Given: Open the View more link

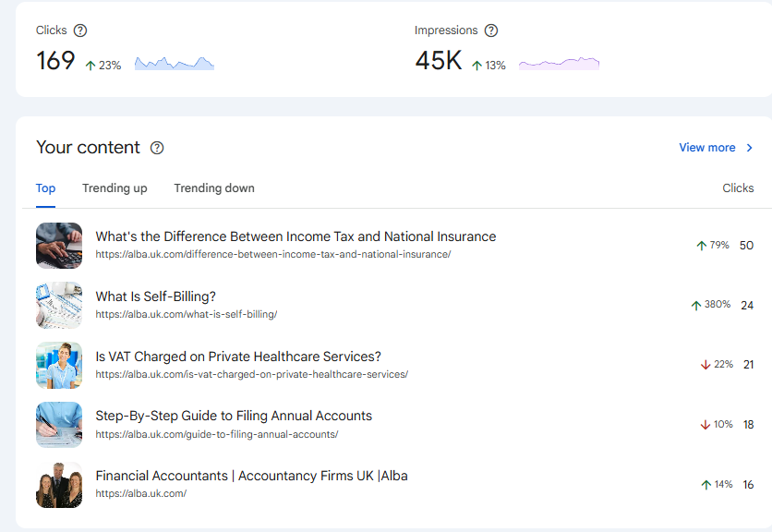Looking at the screenshot, I should 706,148.
